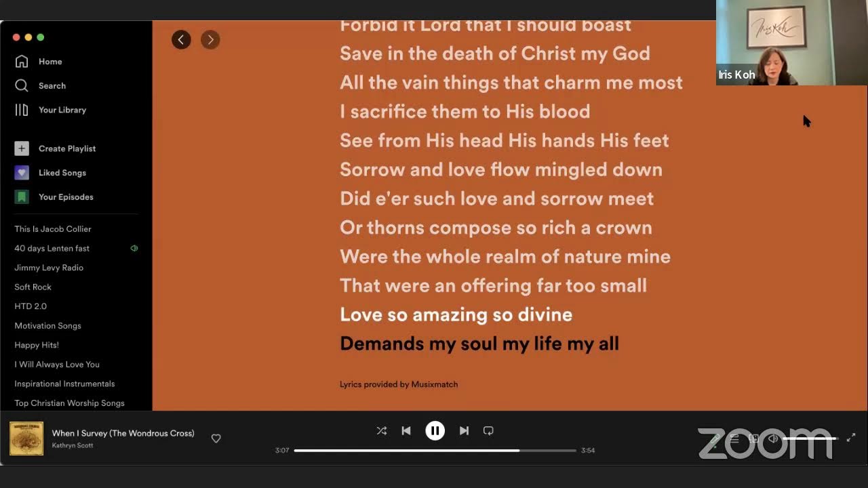Skip to the next track

(x=464, y=430)
